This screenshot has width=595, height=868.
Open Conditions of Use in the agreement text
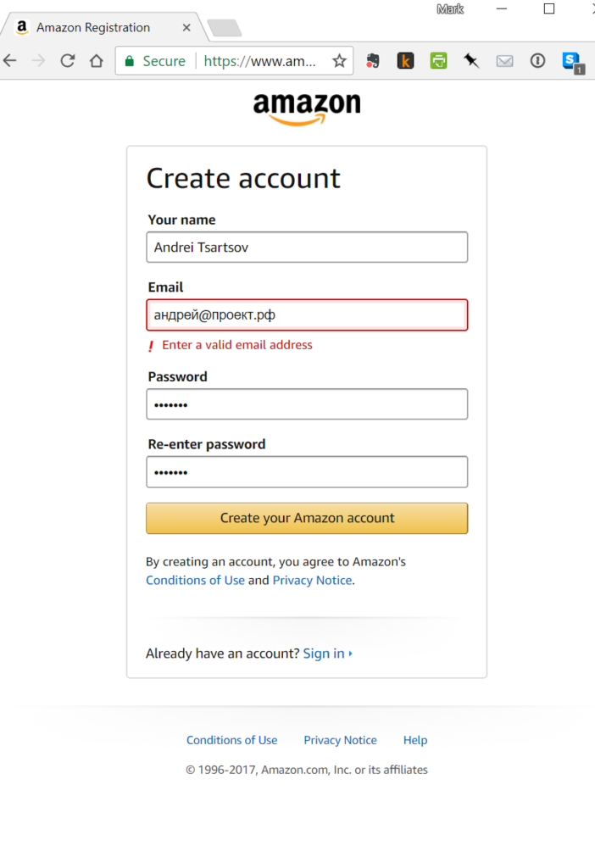[195, 581]
